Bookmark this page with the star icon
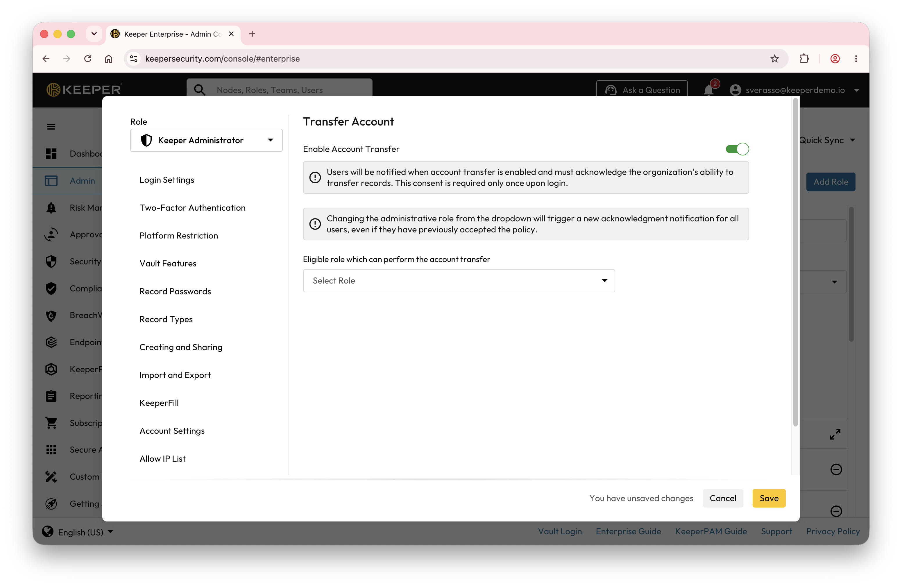 774,59
